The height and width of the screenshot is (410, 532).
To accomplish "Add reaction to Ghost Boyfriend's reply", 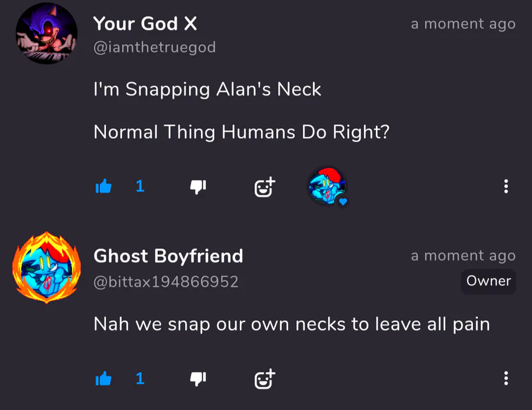I will click(x=265, y=379).
